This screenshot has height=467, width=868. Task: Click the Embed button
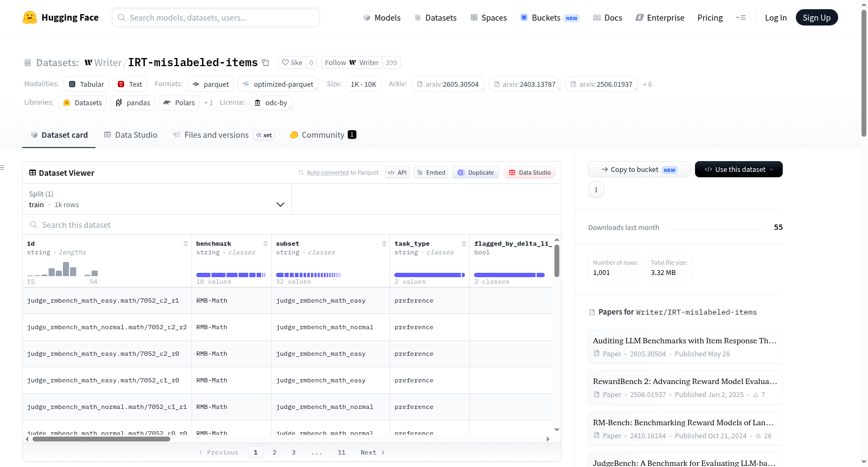click(431, 172)
